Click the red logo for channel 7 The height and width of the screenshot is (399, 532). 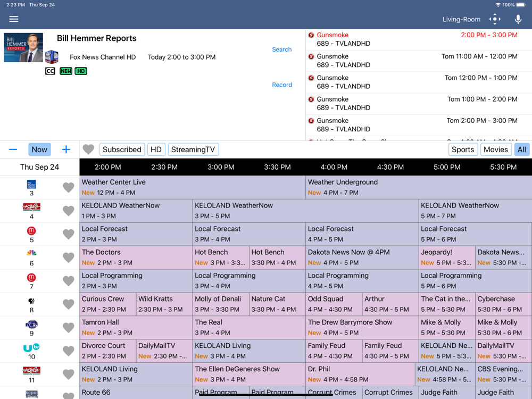pyautogui.click(x=31, y=278)
